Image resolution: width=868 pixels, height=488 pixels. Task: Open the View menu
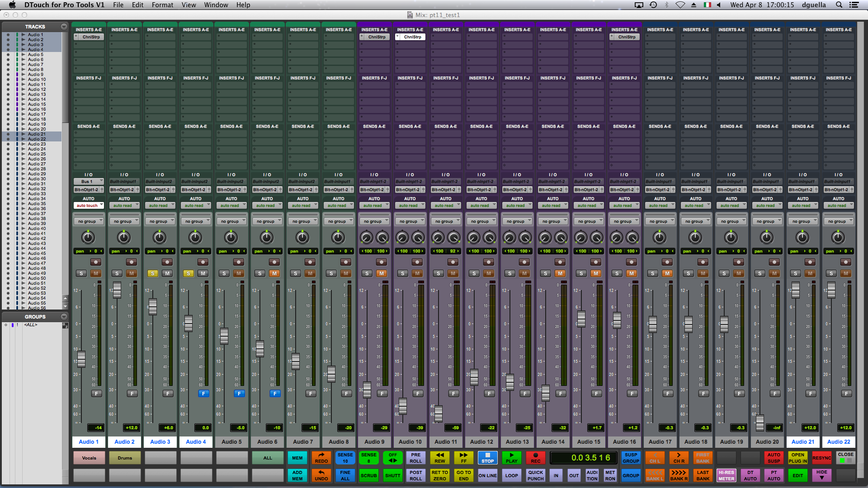click(189, 5)
